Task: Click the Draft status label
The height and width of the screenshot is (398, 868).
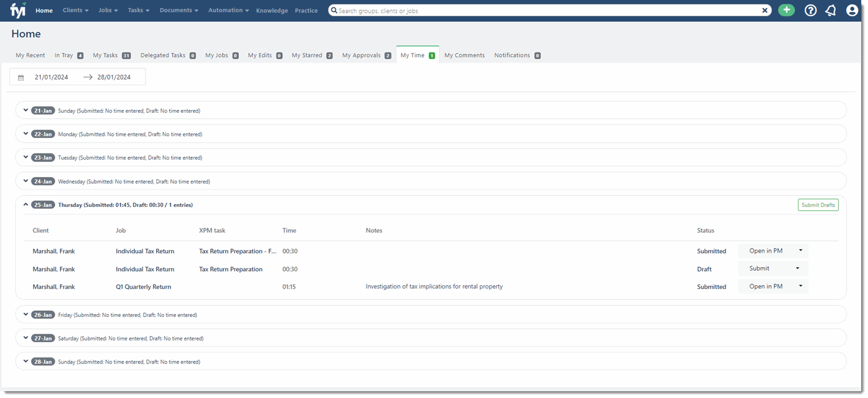Action: click(x=704, y=269)
